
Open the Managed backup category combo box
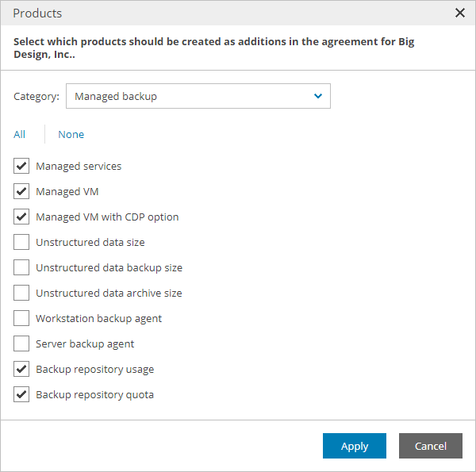click(x=198, y=96)
